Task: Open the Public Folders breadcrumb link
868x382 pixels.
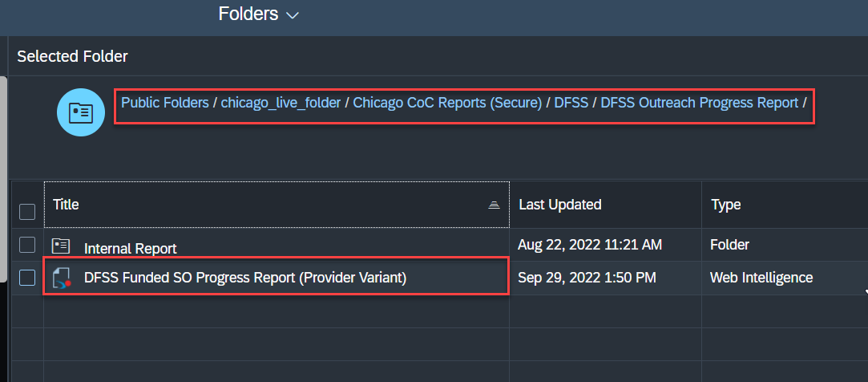Action: point(165,103)
